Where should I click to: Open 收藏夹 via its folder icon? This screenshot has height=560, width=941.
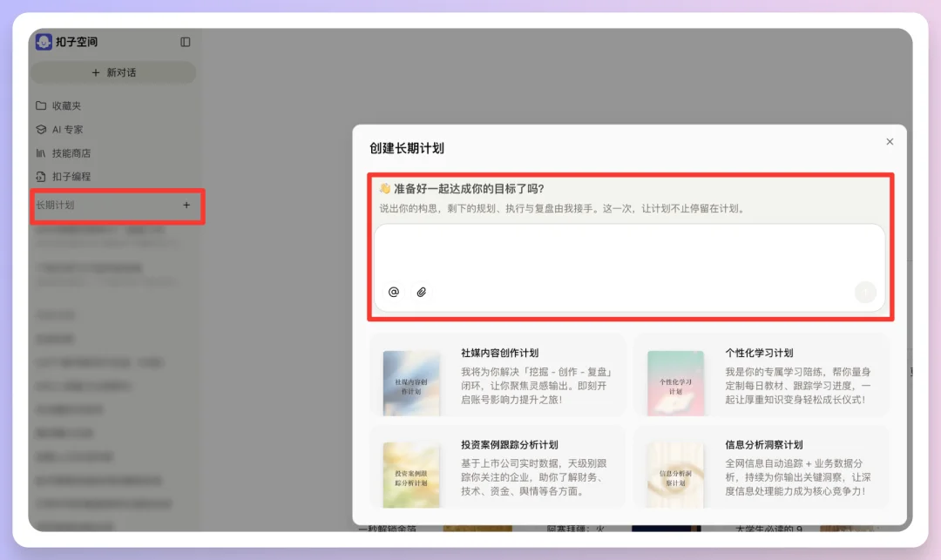(41, 105)
